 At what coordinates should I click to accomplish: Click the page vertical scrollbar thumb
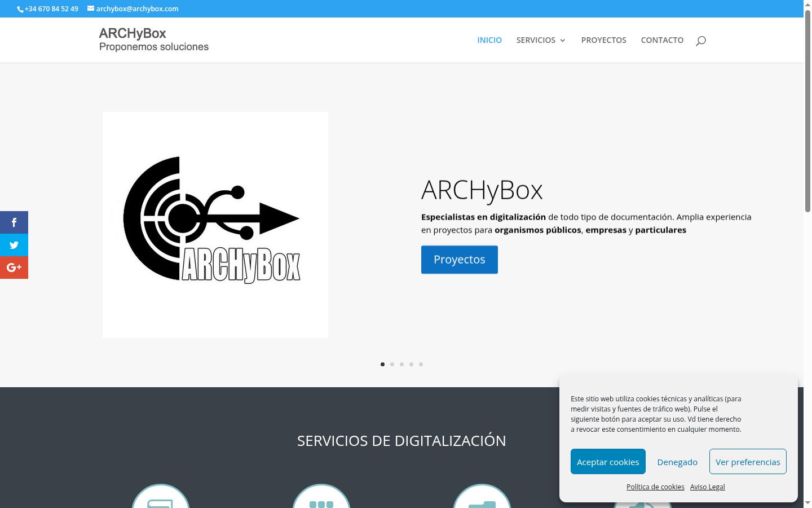point(807,110)
